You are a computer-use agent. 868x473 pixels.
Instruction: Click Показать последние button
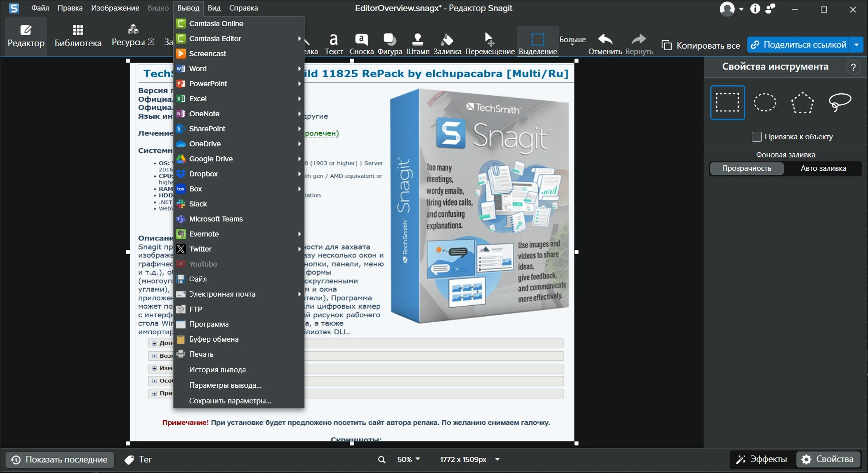point(60,459)
